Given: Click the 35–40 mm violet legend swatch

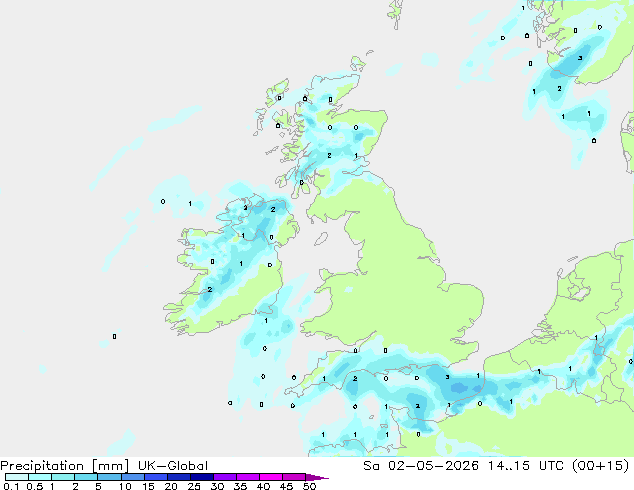Looking at the screenshot, I should click(x=247, y=477).
